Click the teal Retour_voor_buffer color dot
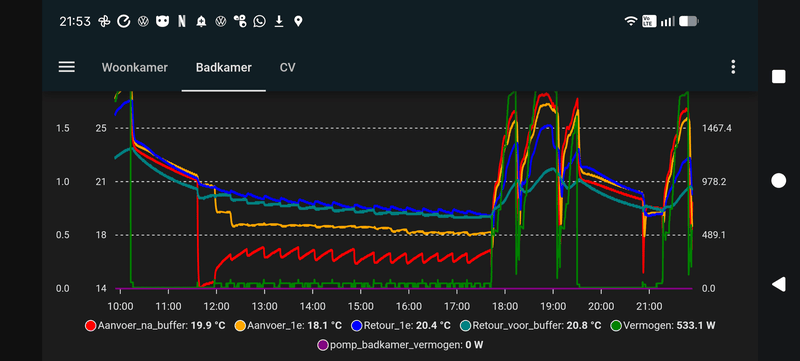 pyautogui.click(x=466, y=326)
